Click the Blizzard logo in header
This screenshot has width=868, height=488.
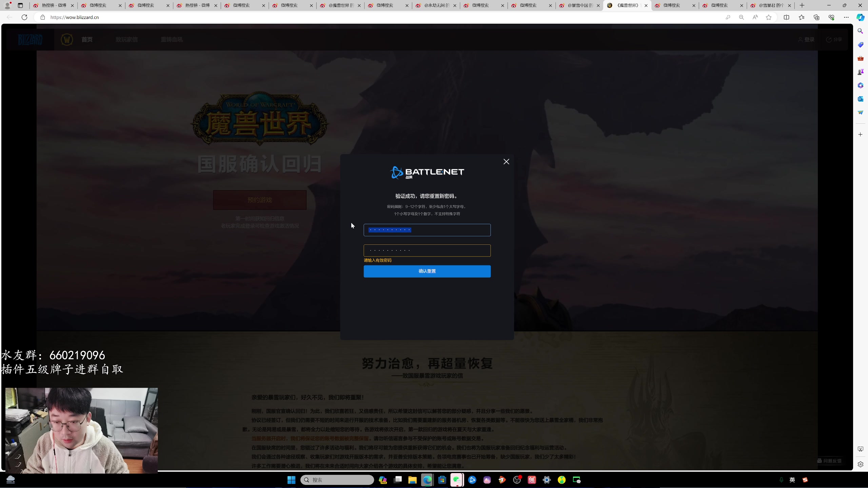pyautogui.click(x=30, y=40)
